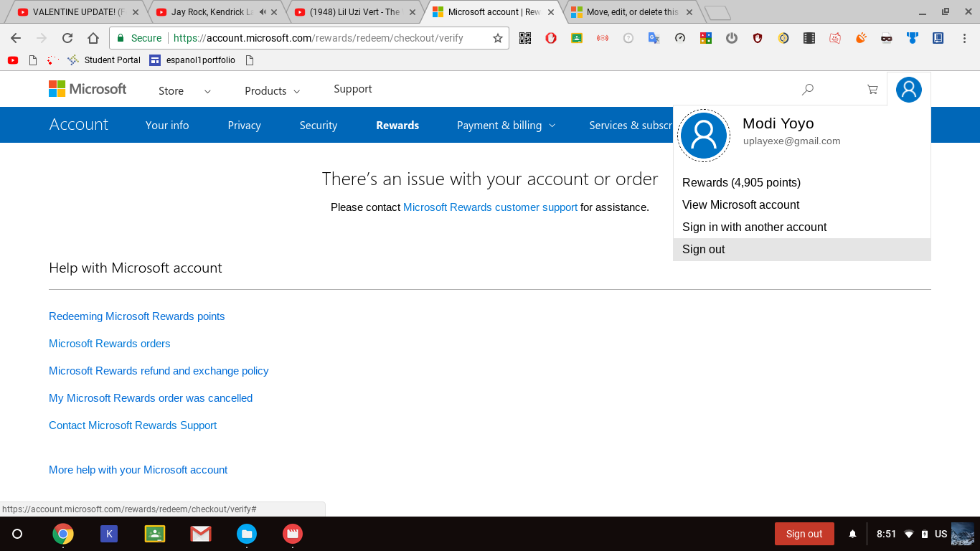Image resolution: width=980 pixels, height=551 pixels.
Task: Open the AdBlock stop-hand extension icon
Action: click(x=551, y=39)
